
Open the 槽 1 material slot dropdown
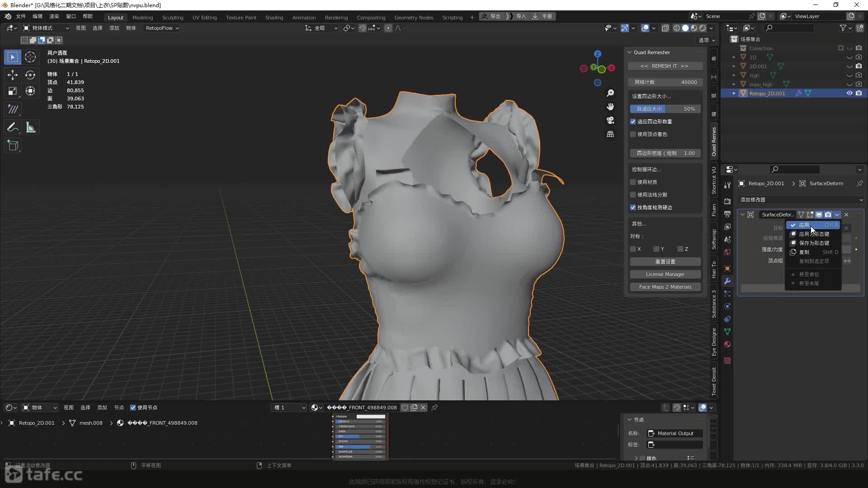pyautogui.click(x=289, y=408)
